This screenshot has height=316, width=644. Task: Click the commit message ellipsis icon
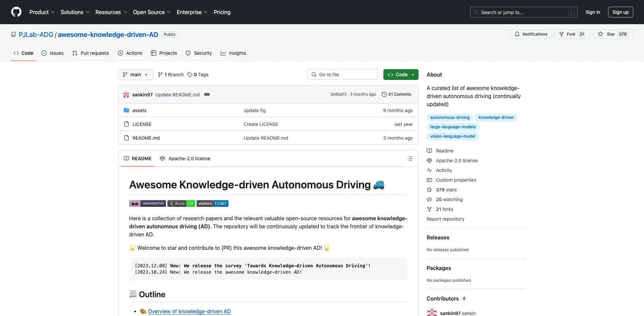[x=207, y=94]
